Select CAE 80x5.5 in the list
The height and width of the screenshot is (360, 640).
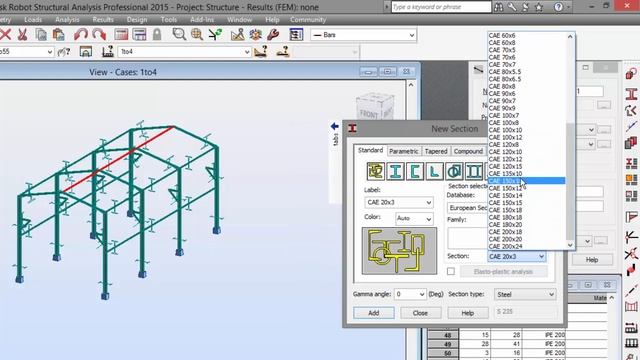pyautogui.click(x=527, y=72)
